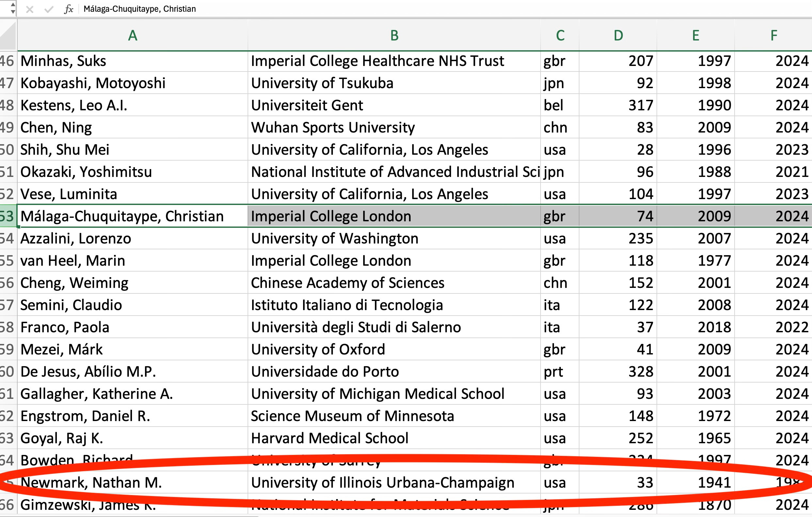This screenshot has height=517, width=812.
Task: Open the insert function fx icon
Action: [x=69, y=9]
